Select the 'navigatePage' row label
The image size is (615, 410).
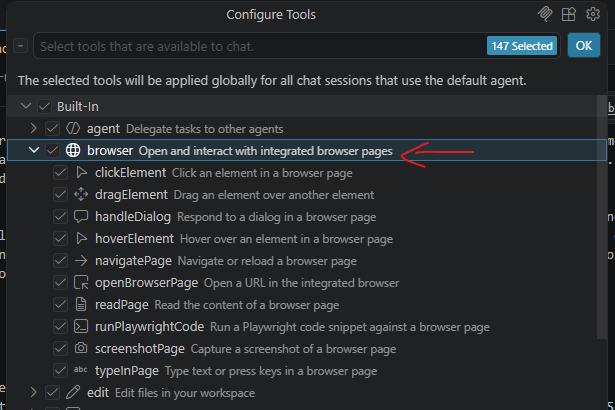coord(133,261)
